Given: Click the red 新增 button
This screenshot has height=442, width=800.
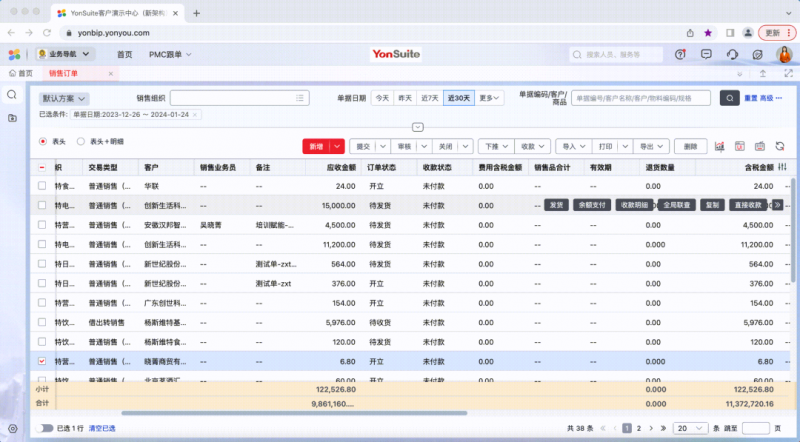Looking at the screenshot, I should pyautogui.click(x=316, y=146).
